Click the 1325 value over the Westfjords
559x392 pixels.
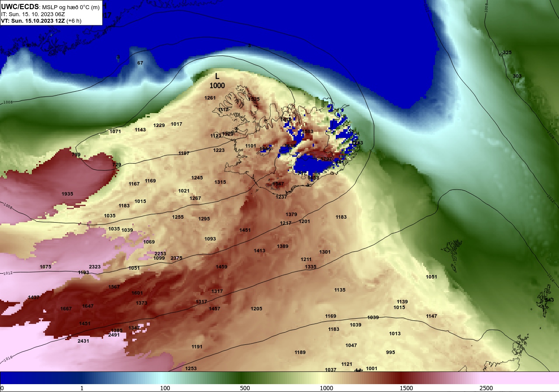[x=254, y=99]
